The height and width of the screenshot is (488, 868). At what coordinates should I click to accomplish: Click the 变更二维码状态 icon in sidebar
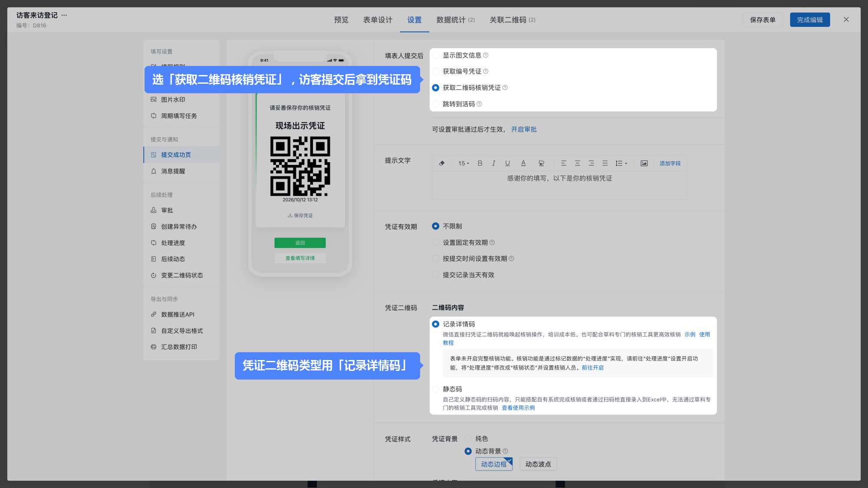(154, 275)
